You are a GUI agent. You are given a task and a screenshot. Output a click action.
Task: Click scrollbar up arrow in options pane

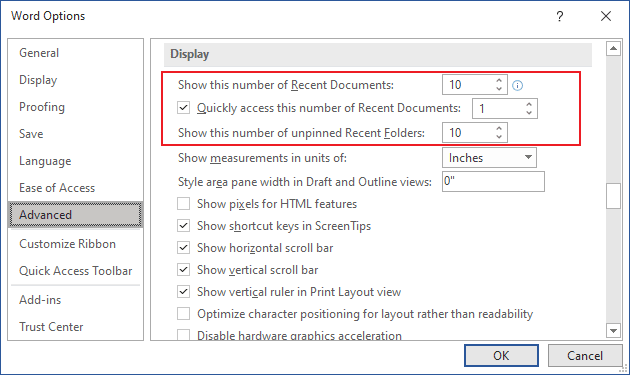point(613,49)
